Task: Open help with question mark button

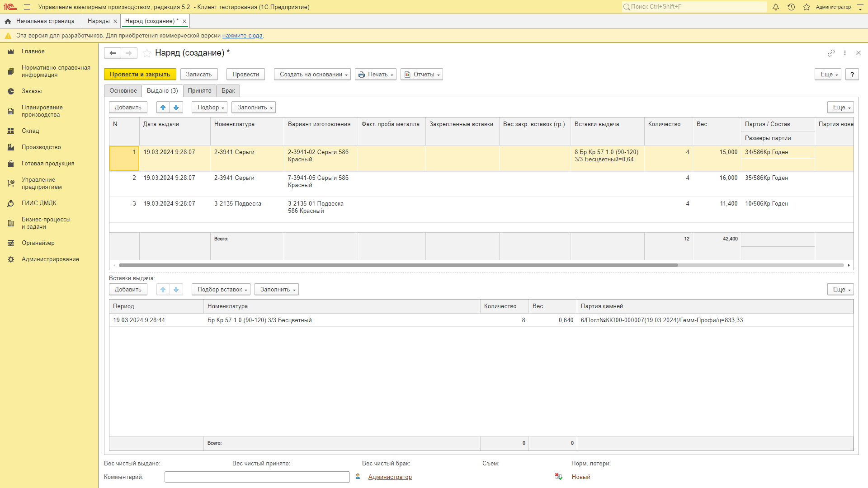Action: (852, 75)
